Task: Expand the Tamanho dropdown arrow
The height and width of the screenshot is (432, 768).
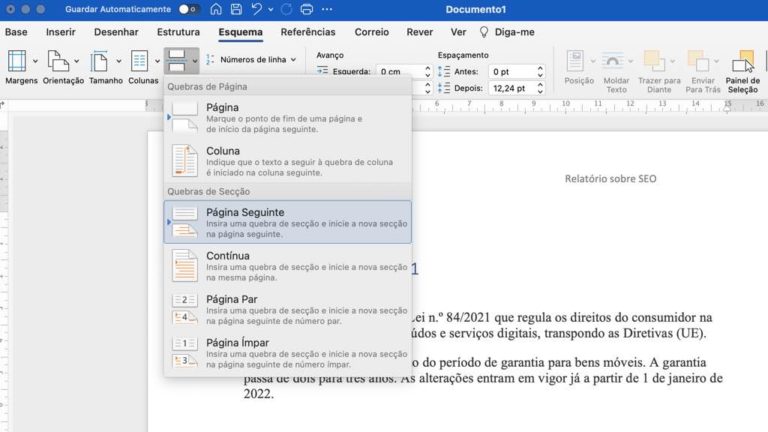Action: coord(119,62)
